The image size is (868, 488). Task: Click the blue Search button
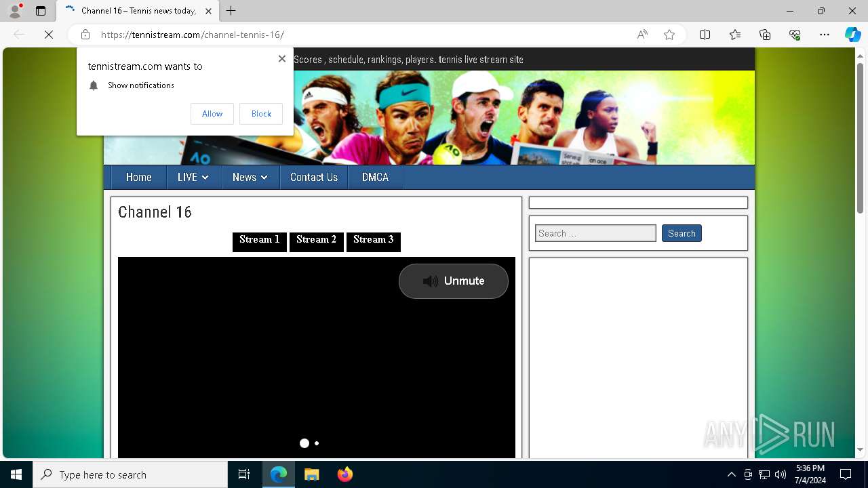tap(682, 233)
